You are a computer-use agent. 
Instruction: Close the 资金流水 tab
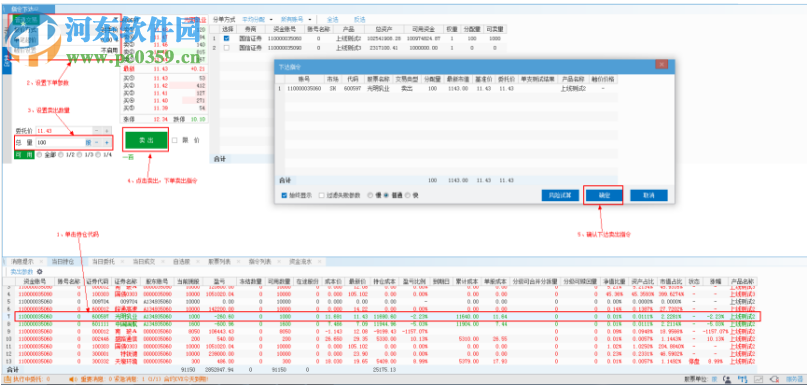click(x=319, y=262)
